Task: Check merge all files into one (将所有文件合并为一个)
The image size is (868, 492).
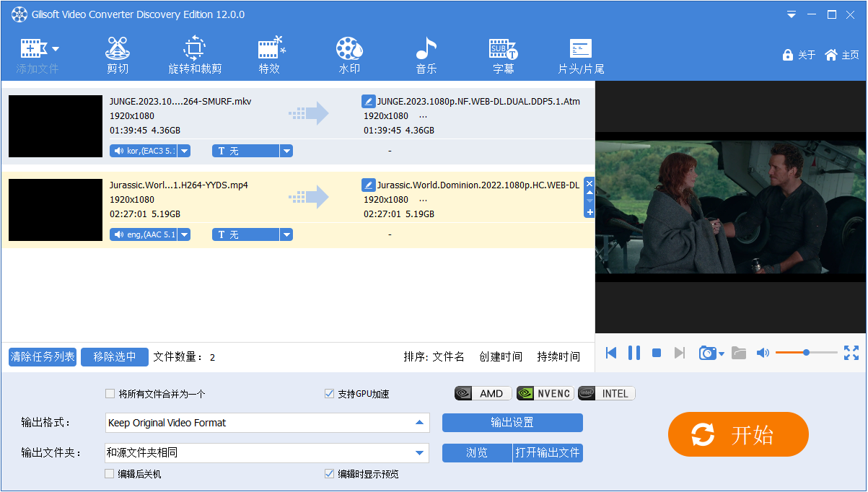Action: 110,394
